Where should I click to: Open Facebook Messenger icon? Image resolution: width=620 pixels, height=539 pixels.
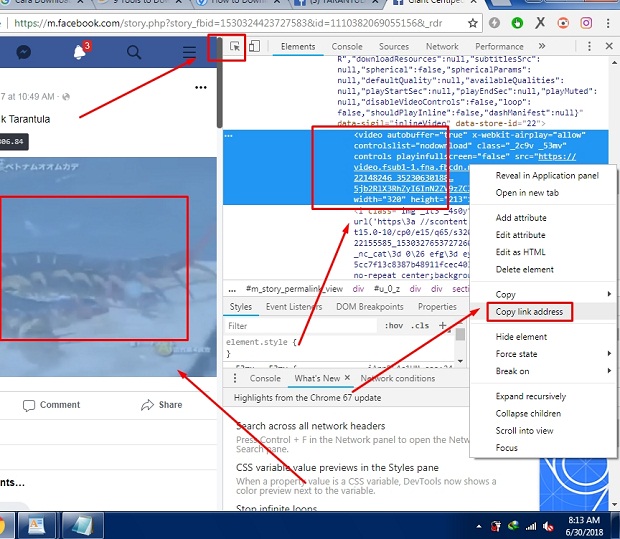[24, 52]
